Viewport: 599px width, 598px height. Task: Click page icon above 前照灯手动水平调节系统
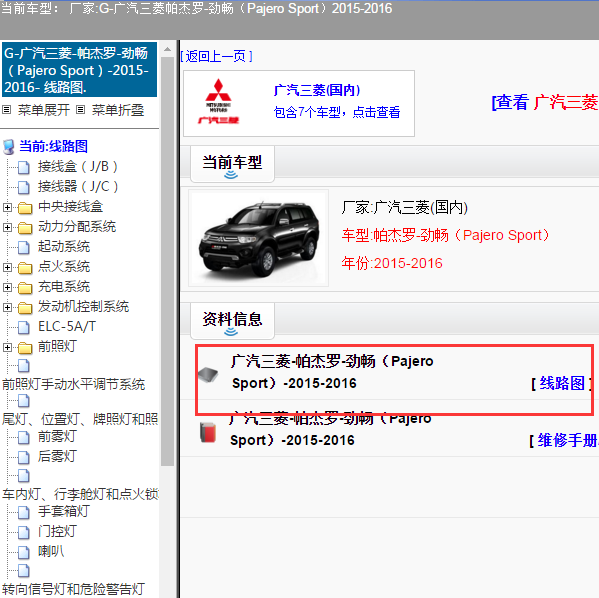tap(24, 366)
